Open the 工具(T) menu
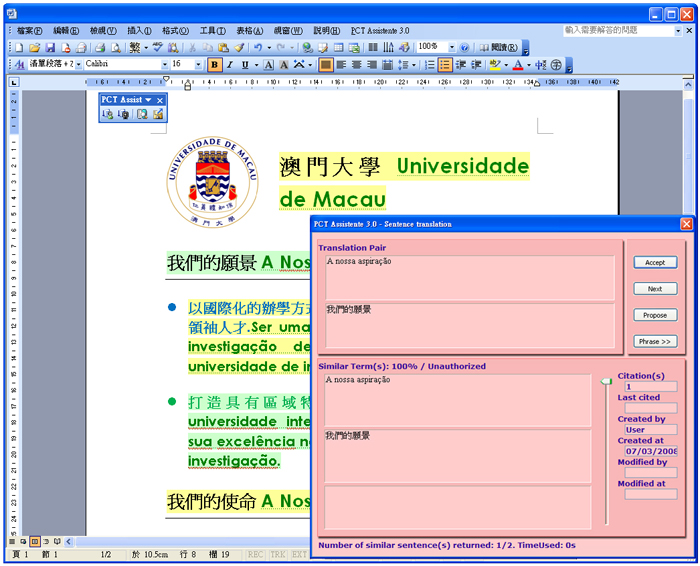The height and width of the screenshot is (566, 700). [212, 31]
